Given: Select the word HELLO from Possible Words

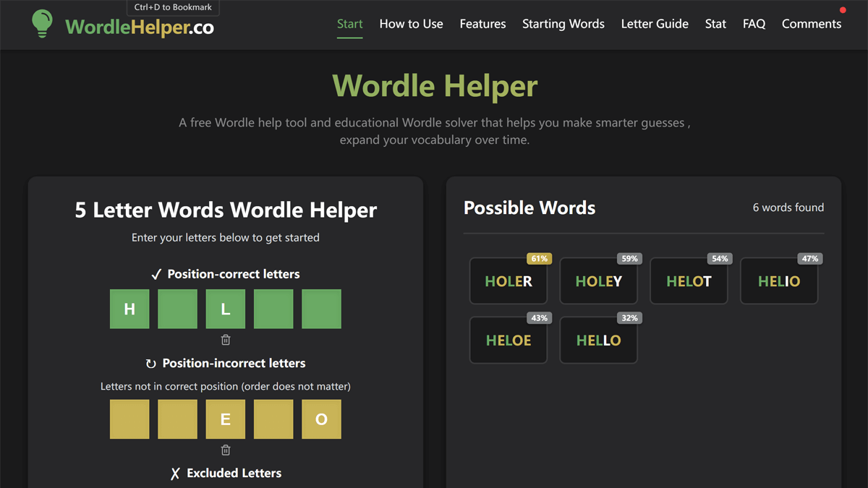Looking at the screenshot, I should 598,340.
